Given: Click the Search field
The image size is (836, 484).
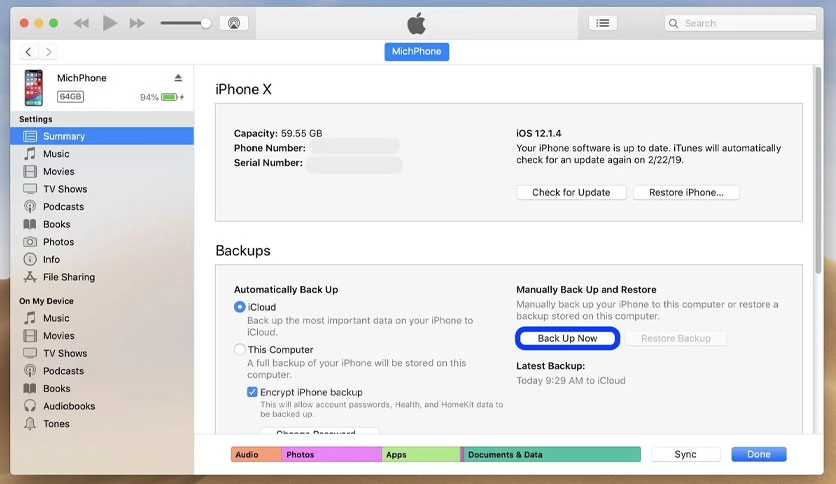Looking at the screenshot, I should (740, 23).
